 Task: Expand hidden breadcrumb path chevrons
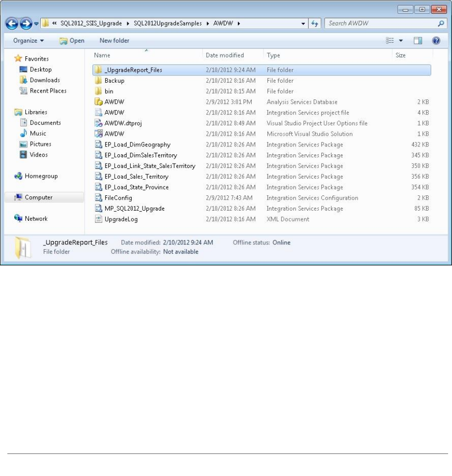coord(54,23)
